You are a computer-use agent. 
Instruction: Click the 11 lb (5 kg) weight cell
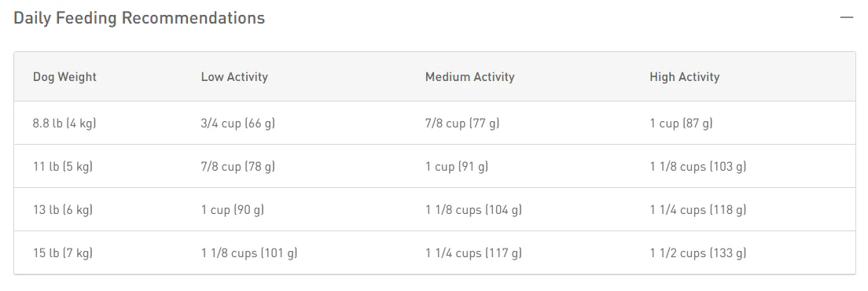pyautogui.click(x=63, y=167)
